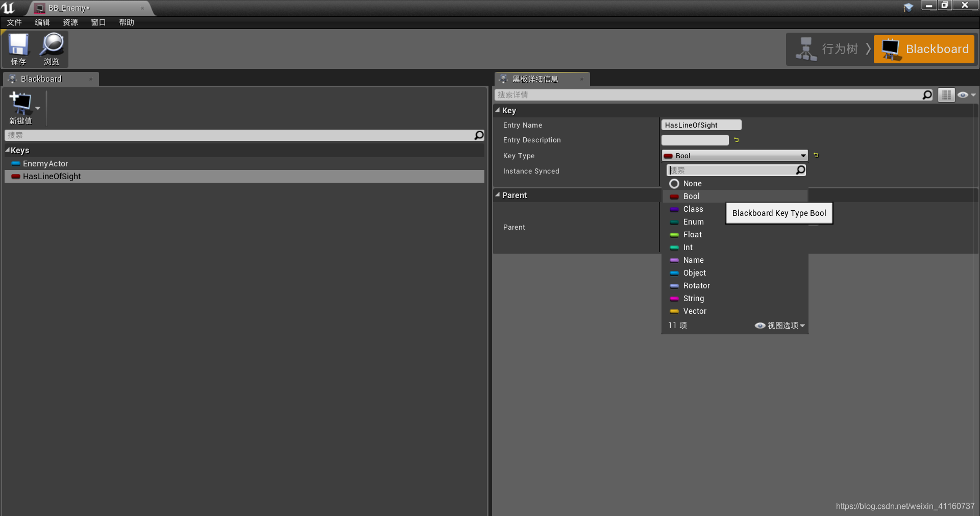Choose Enum in key type list
Viewport: 980px width, 516px height.
[693, 222]
